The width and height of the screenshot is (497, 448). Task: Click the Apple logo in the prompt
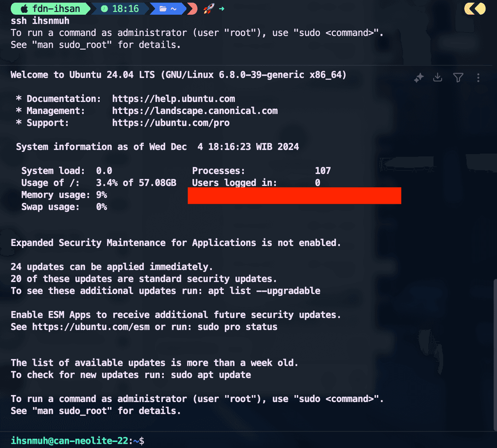pos(24,9)
